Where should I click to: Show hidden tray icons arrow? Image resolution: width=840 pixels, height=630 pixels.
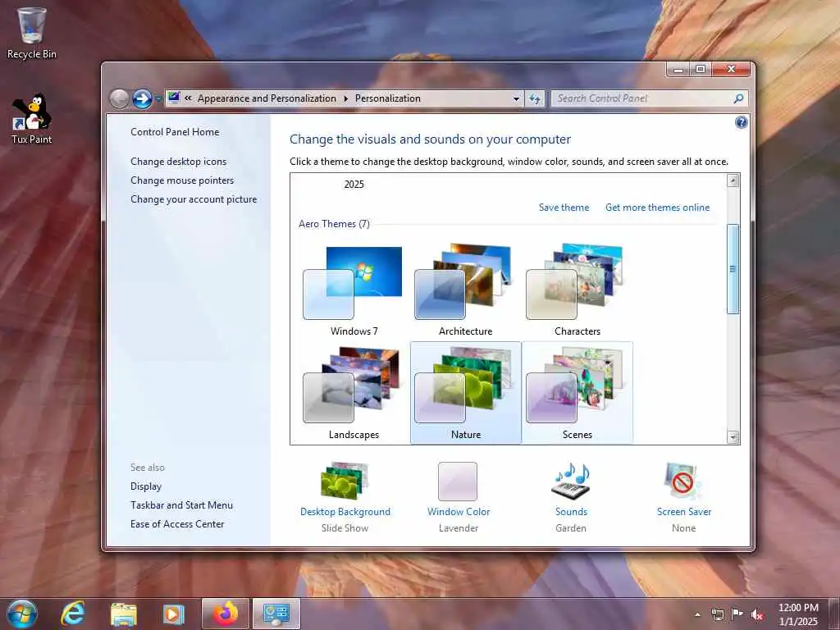[697, 614]
